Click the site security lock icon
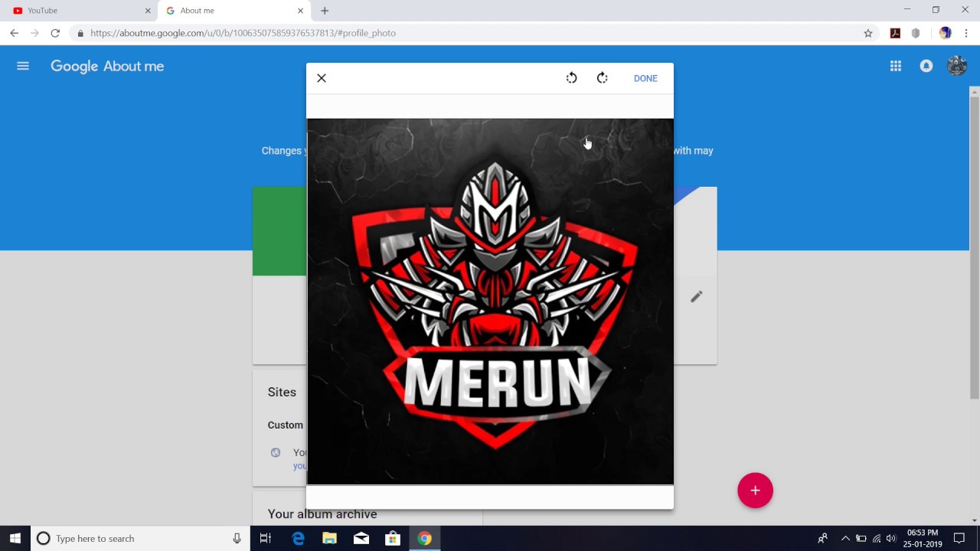The image size is (980, 551). pos(80,33)
